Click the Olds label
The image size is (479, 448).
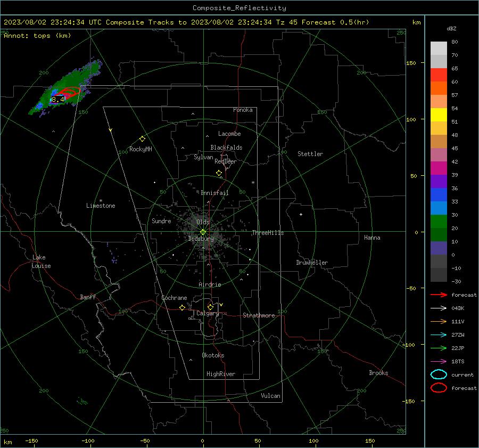[x=203, y=222]
